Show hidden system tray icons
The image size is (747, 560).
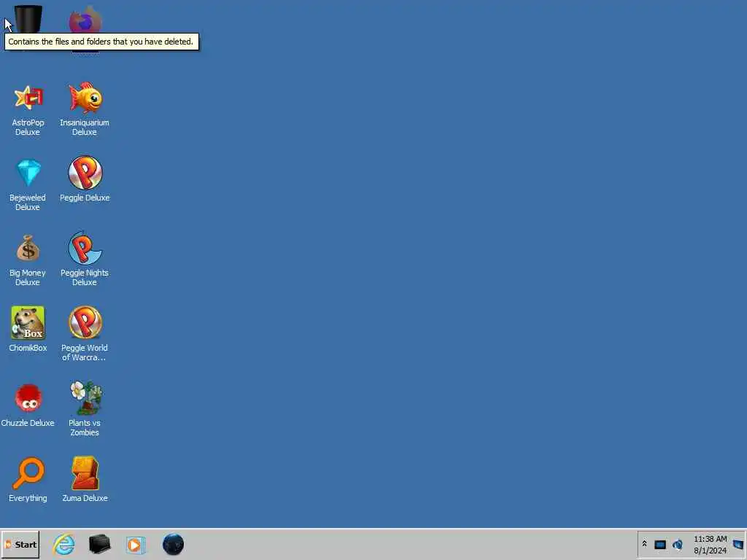[x=644, y=543]
